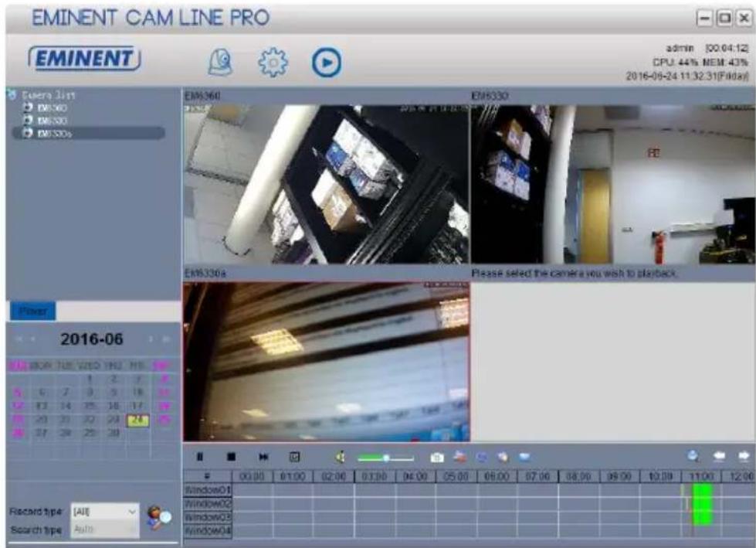The height and width of the screenshot is (548, 756).
Task: Mute audio with the speaker icon
Action: click(340, 456)
